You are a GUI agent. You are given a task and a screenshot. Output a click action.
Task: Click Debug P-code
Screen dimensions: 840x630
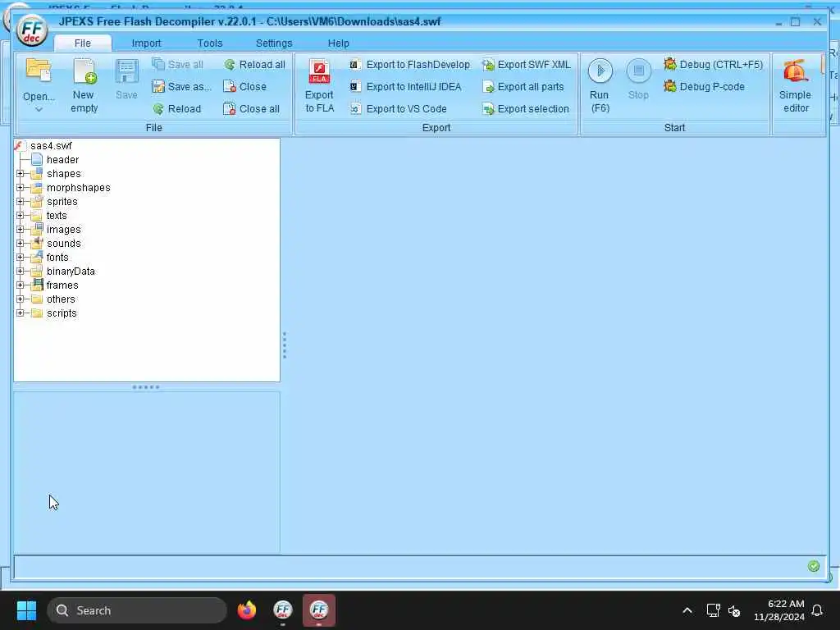click(704, 86)
